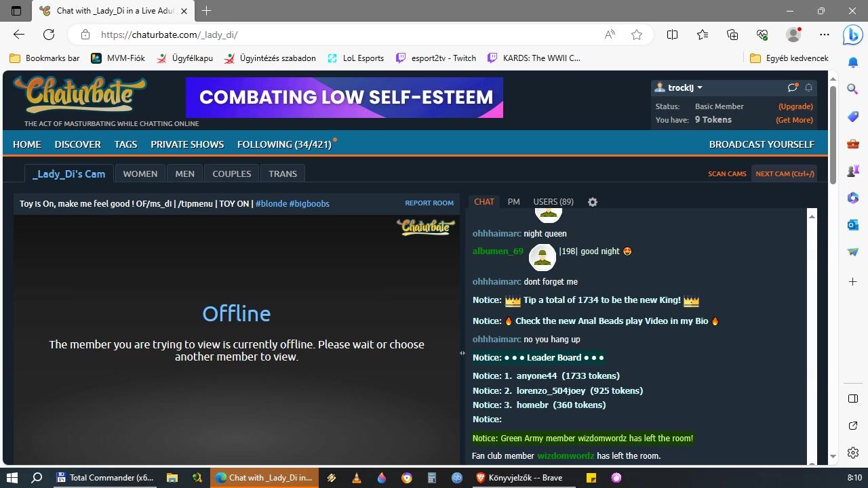Click username albumen_69 in chat
The height and width of the screenshot is (488, 868).
498,251
